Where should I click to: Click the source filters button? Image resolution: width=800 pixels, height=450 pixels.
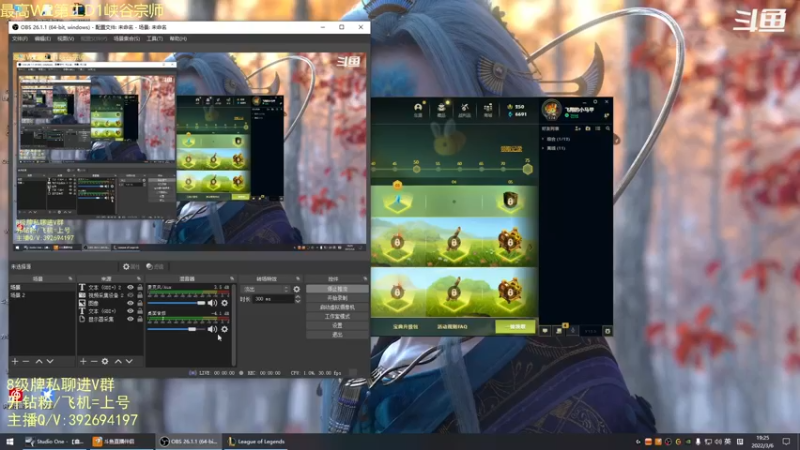click(x=155, y=266)
